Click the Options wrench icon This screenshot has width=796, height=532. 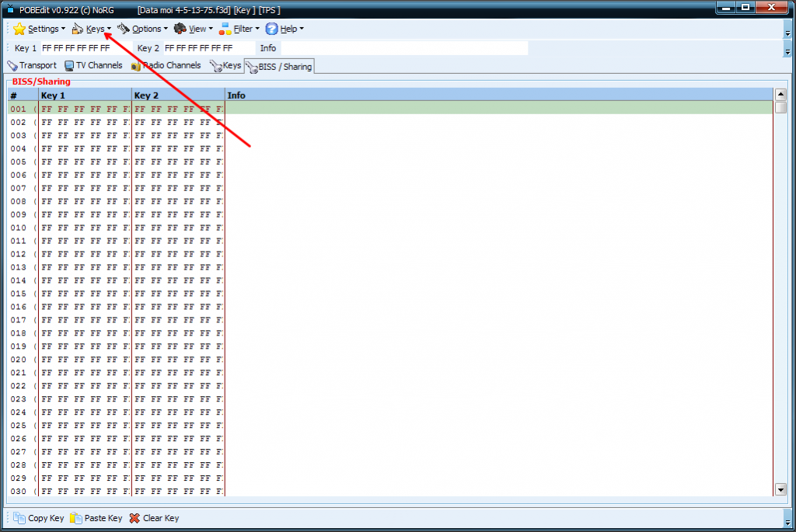point(124,29)
